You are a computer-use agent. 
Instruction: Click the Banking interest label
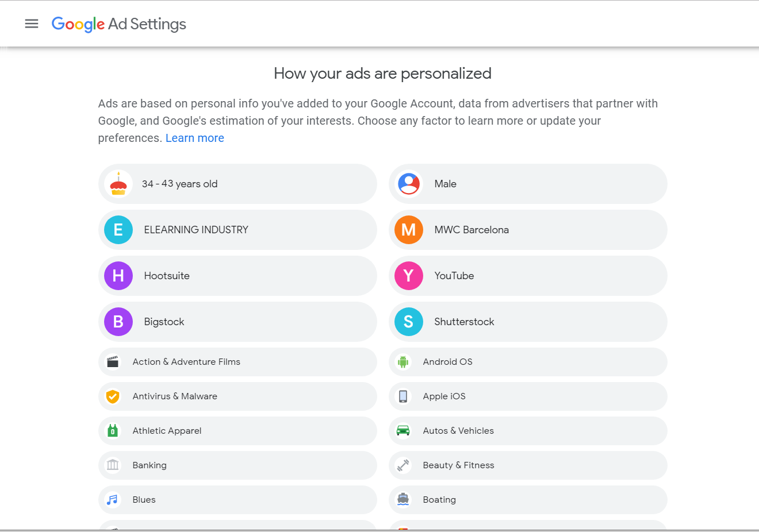149,465
